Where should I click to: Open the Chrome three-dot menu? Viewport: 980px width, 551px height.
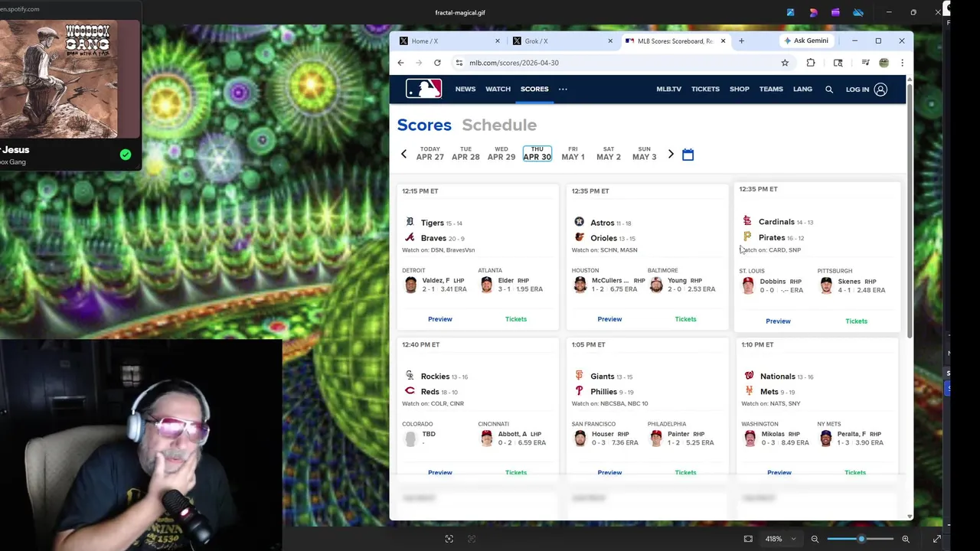click(x=902, y=63)
